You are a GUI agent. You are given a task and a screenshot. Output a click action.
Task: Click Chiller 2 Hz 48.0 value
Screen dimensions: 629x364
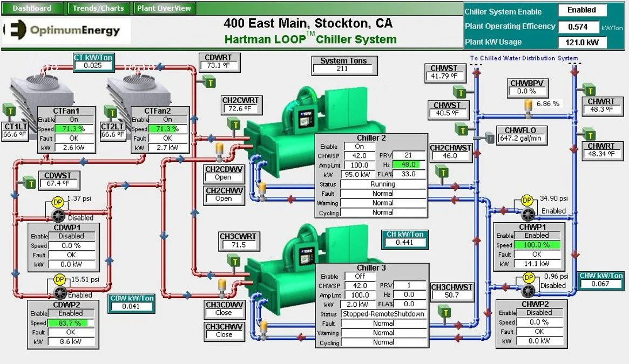[x=408, y=165]
